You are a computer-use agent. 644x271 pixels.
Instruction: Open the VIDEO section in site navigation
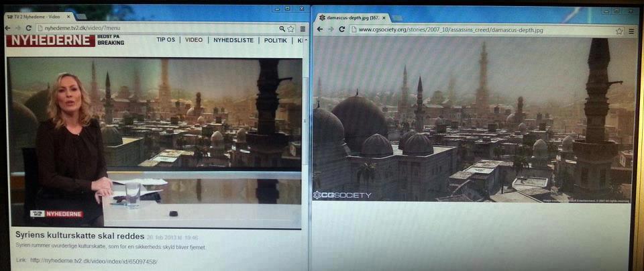click(194, 40)
